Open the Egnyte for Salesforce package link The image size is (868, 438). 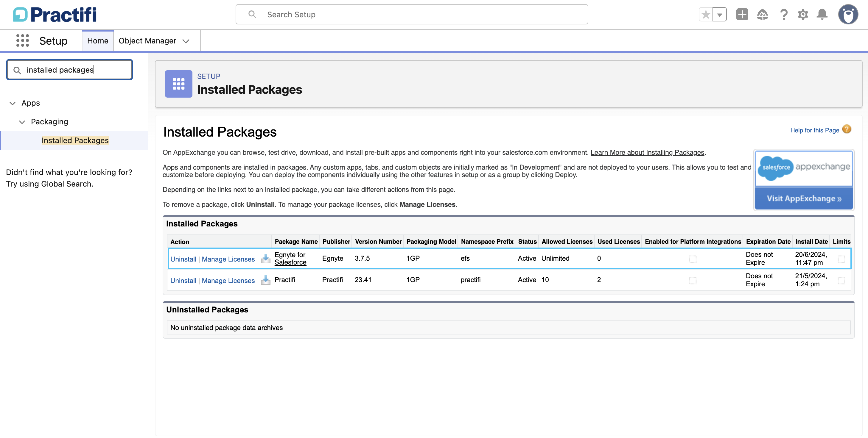pyautogui.click(x=290, y=259)
